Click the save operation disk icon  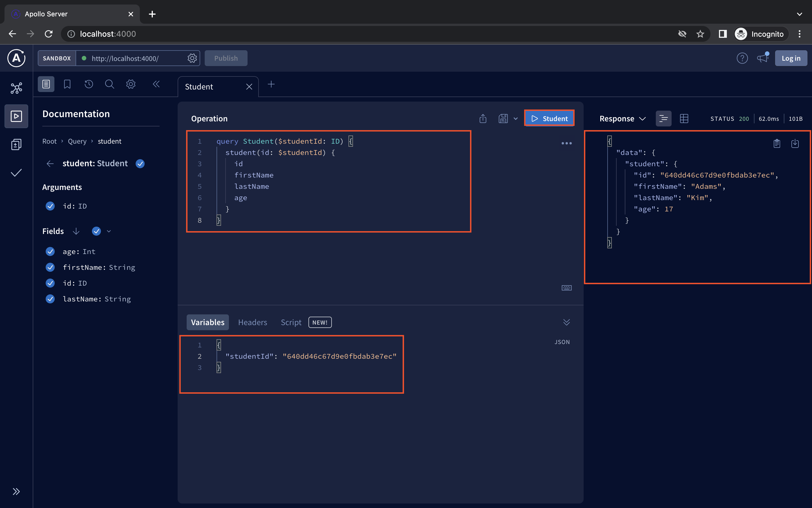pyautogui.click(x=503, y=119)
